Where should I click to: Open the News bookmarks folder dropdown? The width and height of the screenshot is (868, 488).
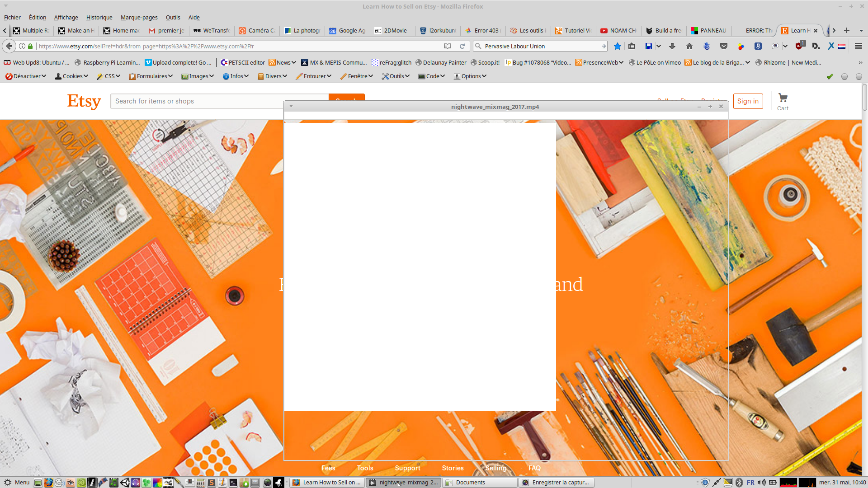pos(283,63)
